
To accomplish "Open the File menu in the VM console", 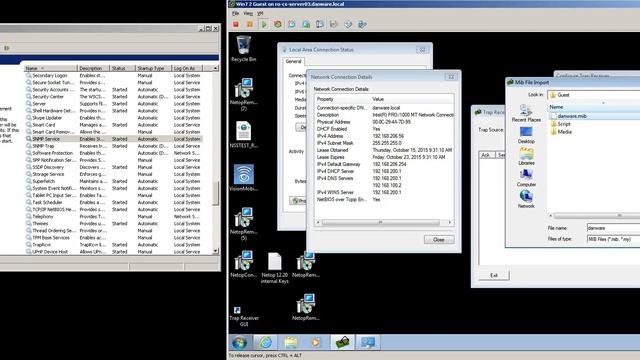I will (236, 13).
